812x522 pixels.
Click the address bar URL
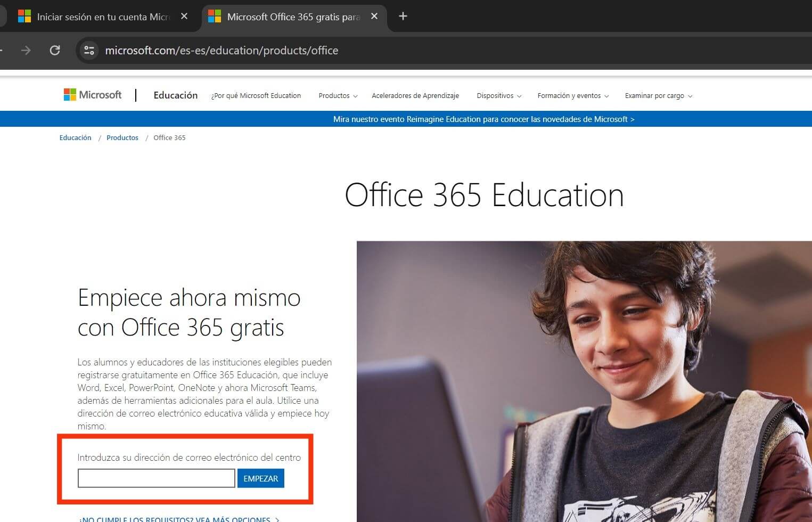[x=222, y=51]
